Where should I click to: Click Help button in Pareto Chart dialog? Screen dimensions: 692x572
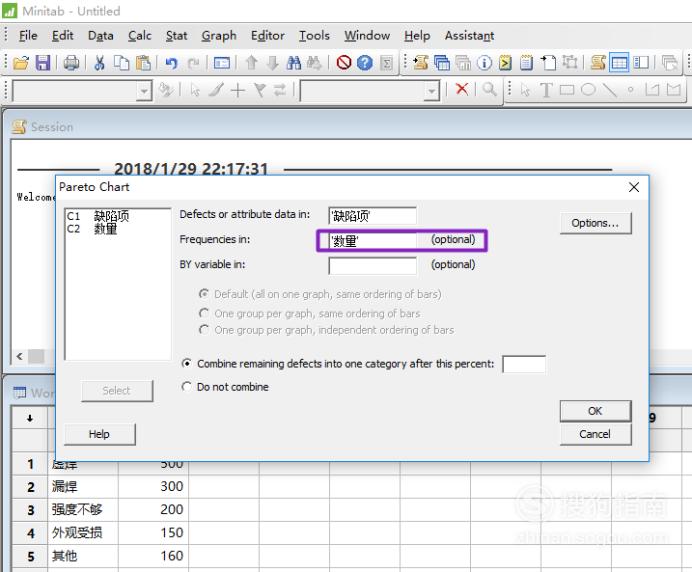pyautogui.click(x=100, y=434)
